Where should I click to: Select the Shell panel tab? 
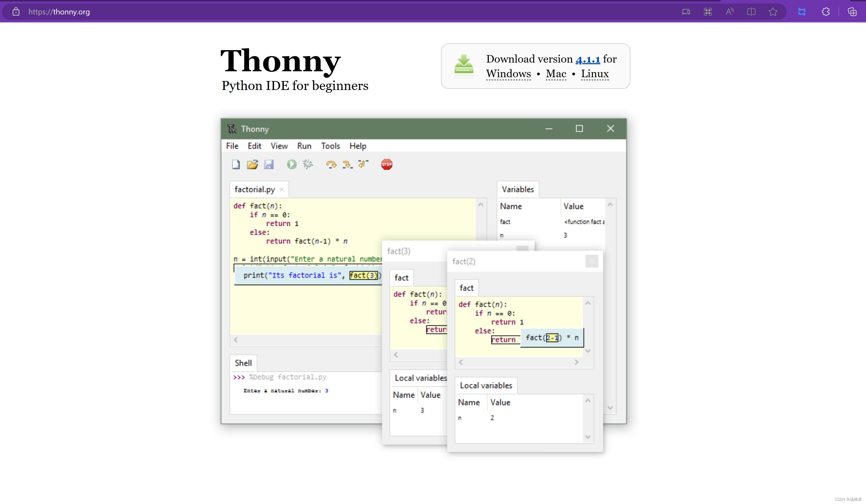point(243,363)
